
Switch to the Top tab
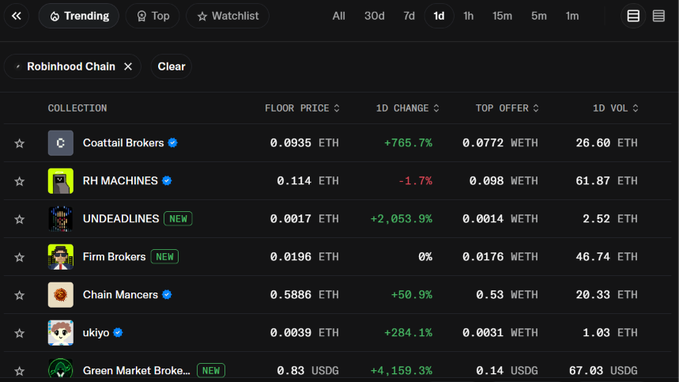click(x=152, y=16)
